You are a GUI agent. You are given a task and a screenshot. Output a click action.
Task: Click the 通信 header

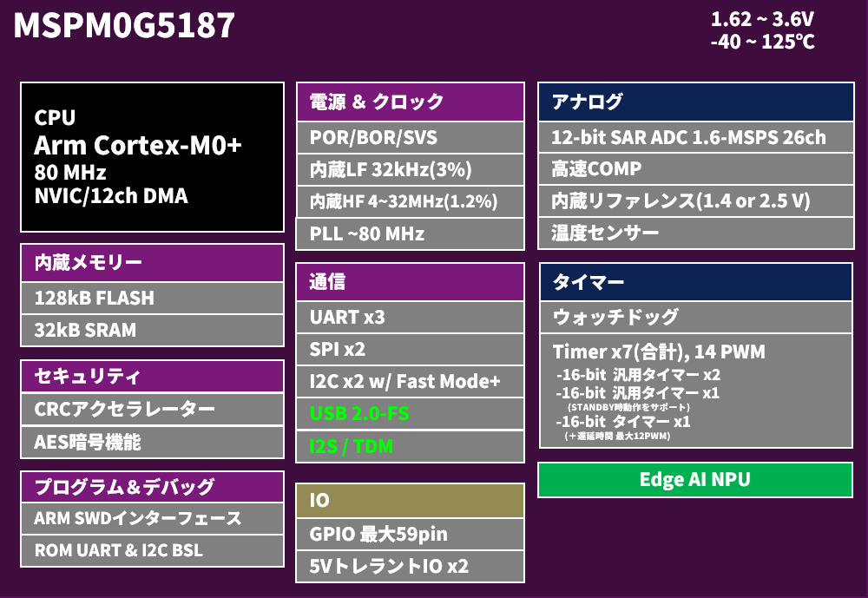pyautogui.click(x=411, y=282)
